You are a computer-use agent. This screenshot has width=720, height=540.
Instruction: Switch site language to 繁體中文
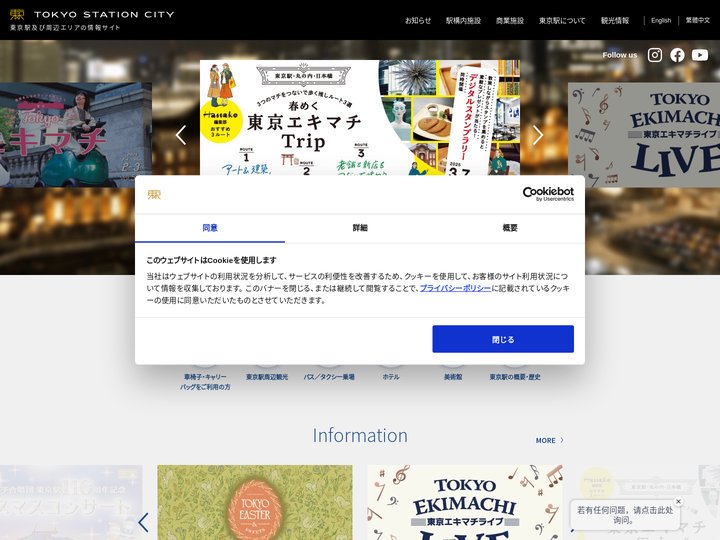[x=698, y=21]
